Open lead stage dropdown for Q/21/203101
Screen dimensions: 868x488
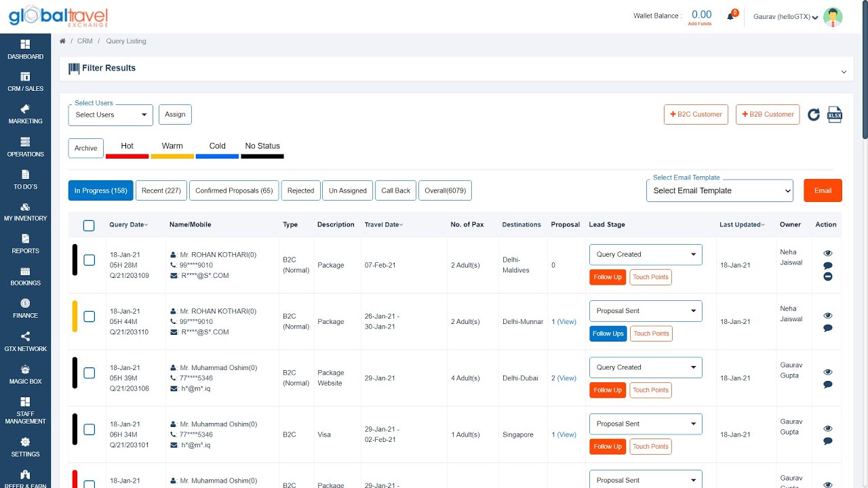tap(646, 424)
